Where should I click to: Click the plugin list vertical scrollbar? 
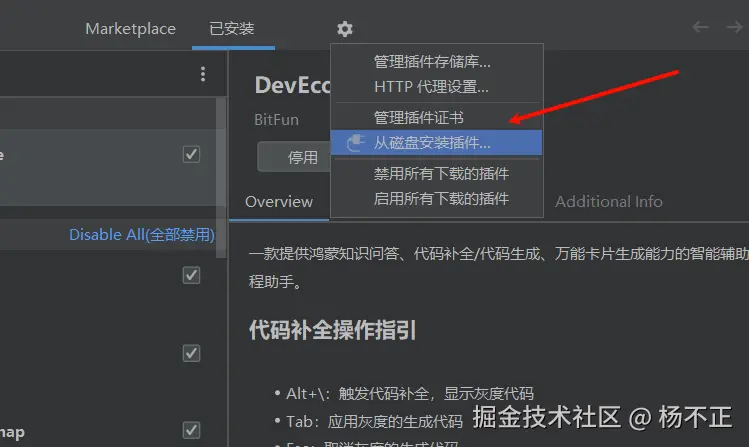[221, 178]
